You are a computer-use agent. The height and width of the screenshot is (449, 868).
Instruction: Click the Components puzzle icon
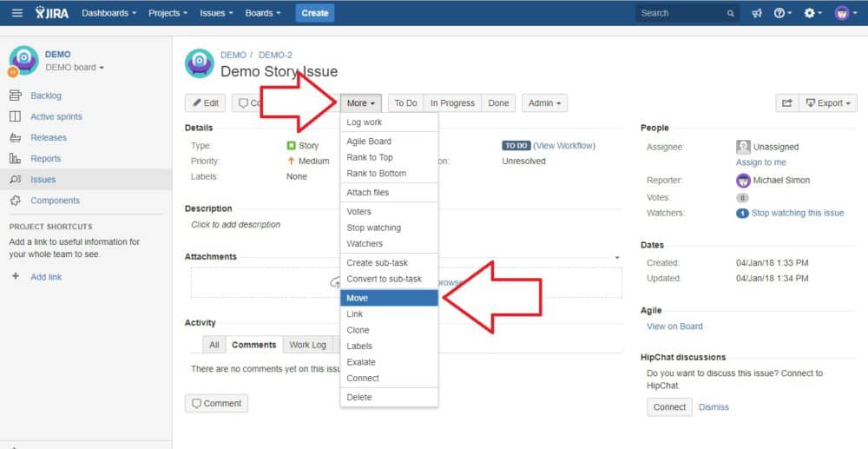tap(15, 201)
